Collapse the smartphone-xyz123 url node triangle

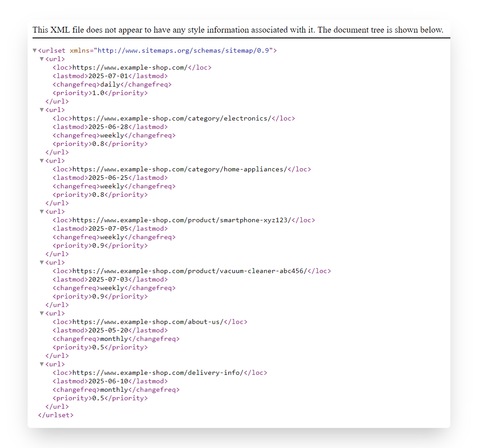click(42, 212)
